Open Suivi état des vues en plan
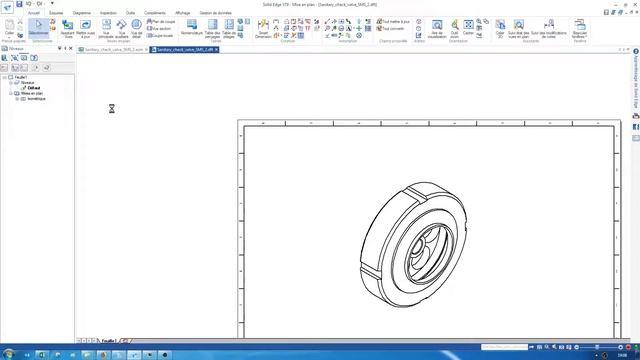Screen dimensions: 640x360 tap(518, 29)
